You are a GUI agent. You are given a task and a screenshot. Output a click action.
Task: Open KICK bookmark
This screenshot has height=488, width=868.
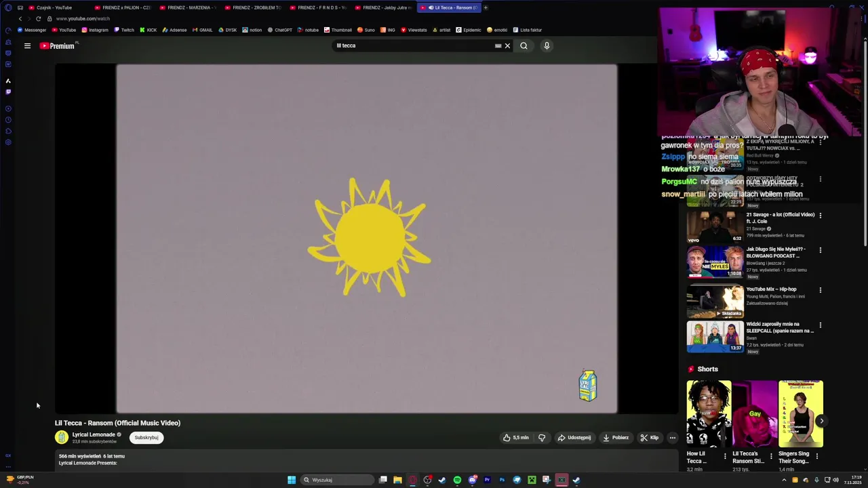point(148,30)
